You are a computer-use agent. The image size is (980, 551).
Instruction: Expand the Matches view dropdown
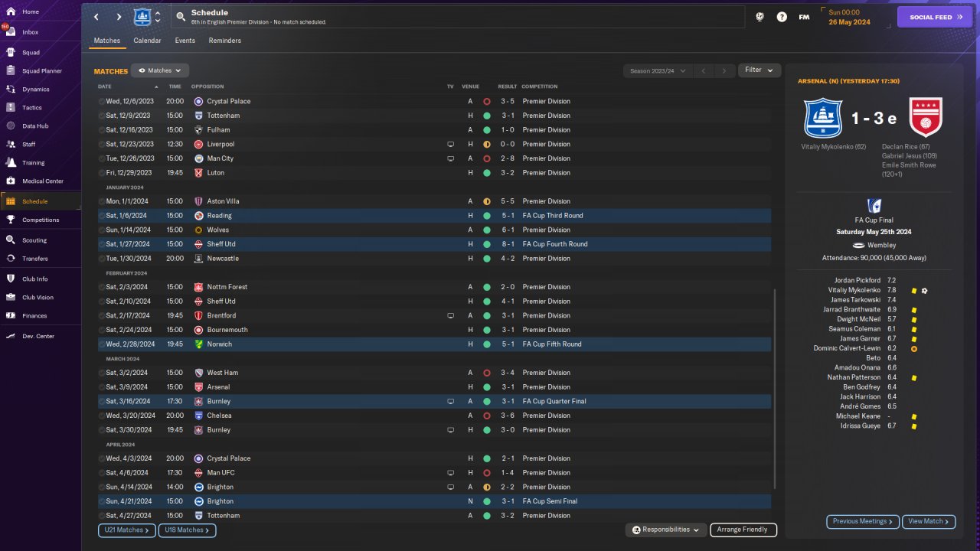click(160, 70)
